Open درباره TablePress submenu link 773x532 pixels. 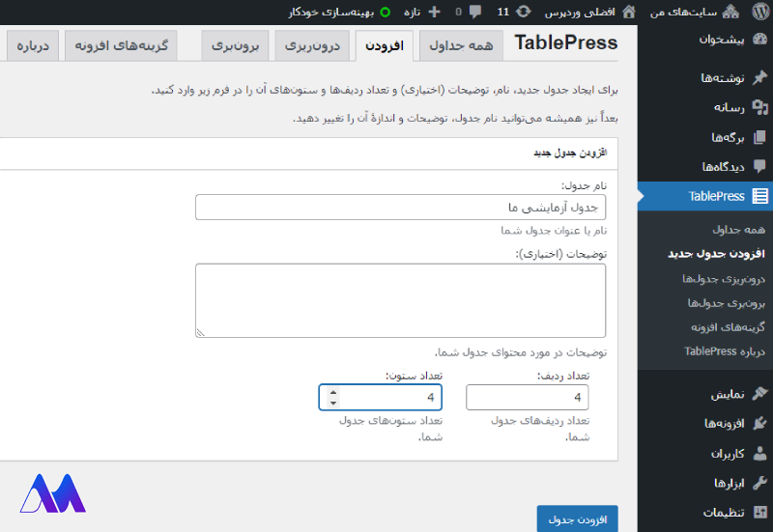click(725, 351)
